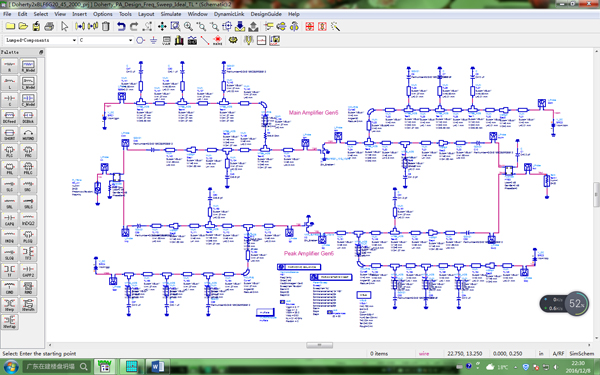Start simulation with the gear icon
600x375 pixels.
[x=233, y=40]
